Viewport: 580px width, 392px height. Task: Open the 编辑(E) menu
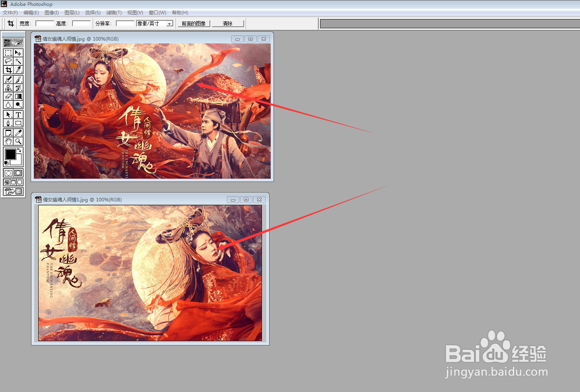31,13
